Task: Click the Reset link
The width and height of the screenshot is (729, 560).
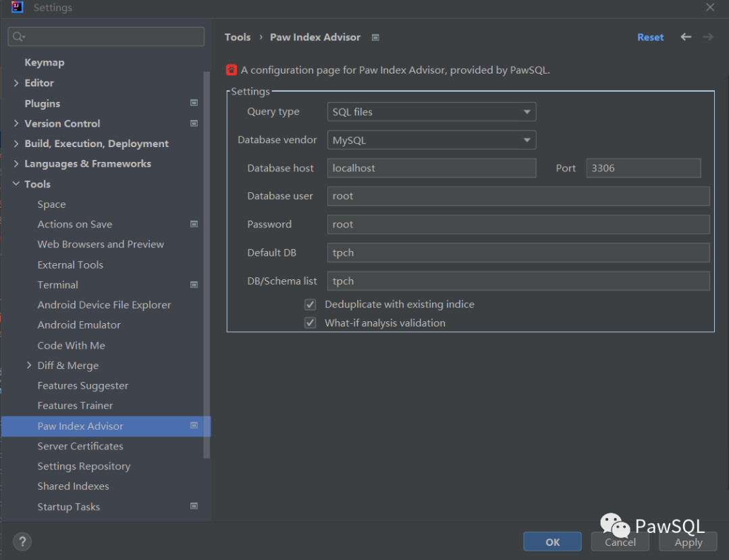Action: click(651, 37)
